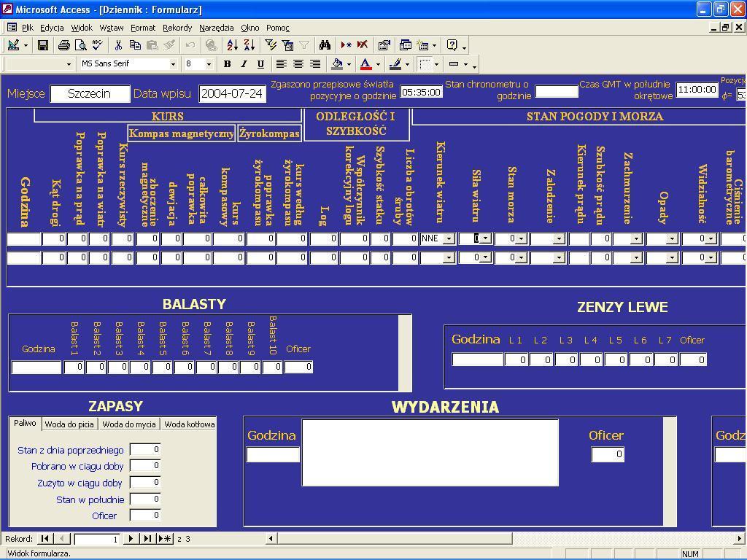This screenshot has width=747, height=560.
Task: Center align text
Action: (x=298, y=64)
